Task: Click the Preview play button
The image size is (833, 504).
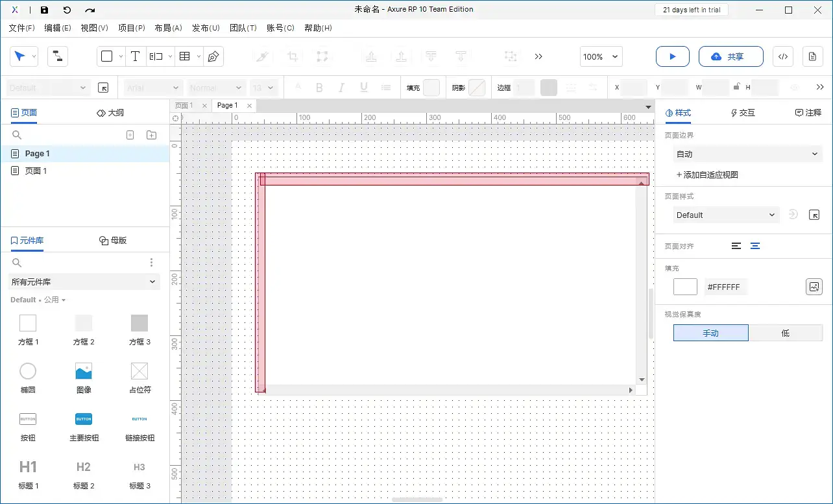Action: pos(672,56)
